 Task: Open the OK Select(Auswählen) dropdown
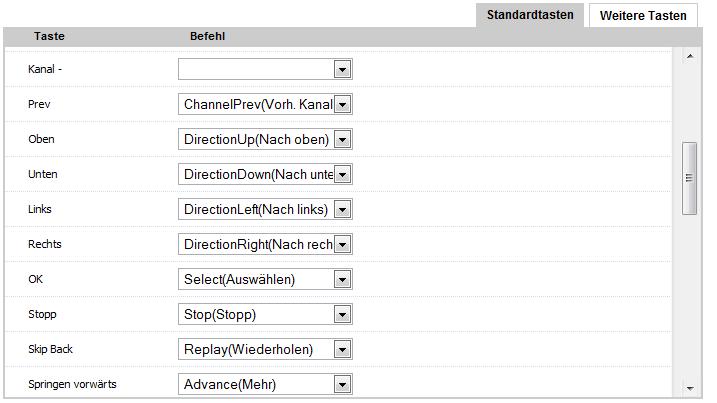pyautogui.click(x=342, y=279)
